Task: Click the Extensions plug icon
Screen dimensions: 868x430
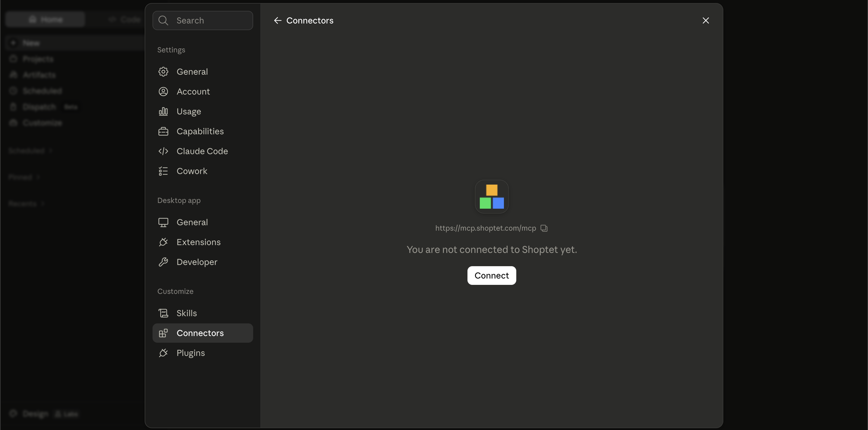Action: [163, 242]
